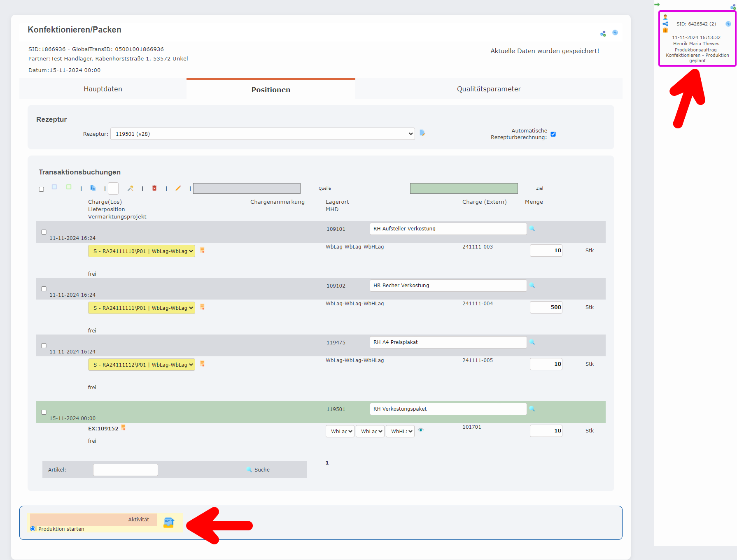
Task: Click the blue copy documents icon
Action: click(x=93, y=188)
